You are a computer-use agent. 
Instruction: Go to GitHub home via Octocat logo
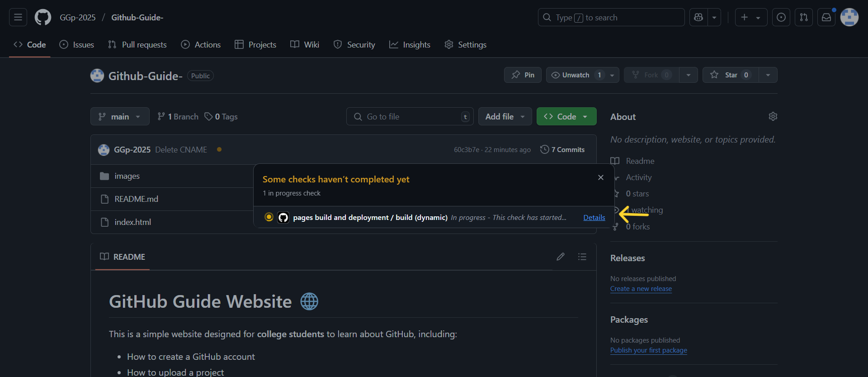[x=43, y=17]
